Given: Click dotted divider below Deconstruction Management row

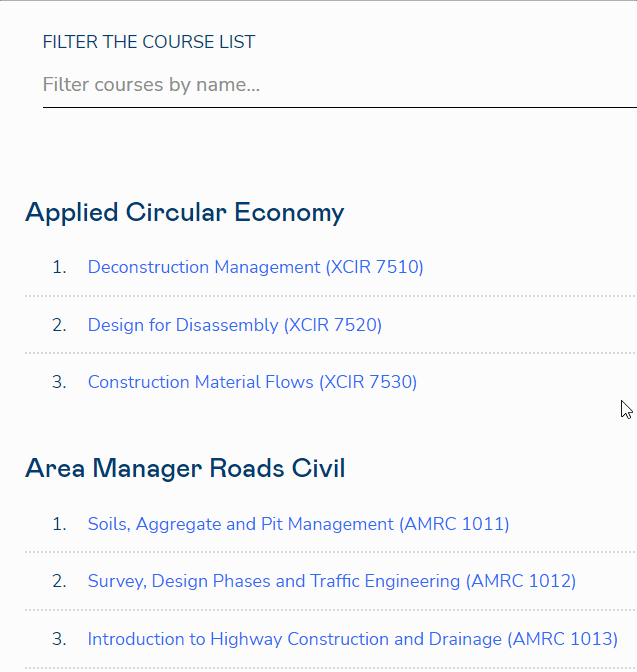Looking at the screenshot, I should 330,296.
